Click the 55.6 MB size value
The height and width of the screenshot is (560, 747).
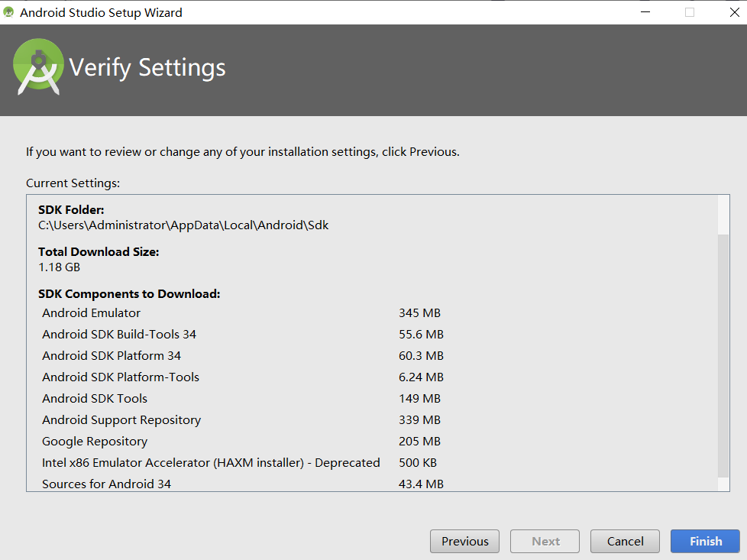421,334
